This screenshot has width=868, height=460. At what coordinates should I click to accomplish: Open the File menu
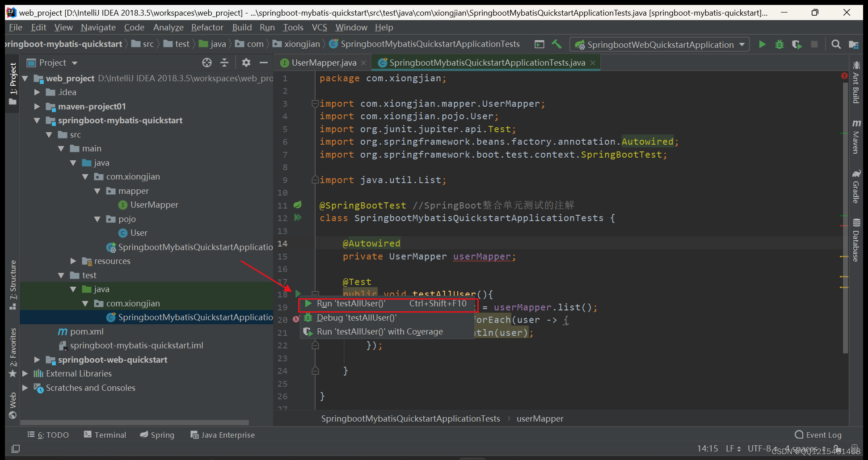(16, 27)
